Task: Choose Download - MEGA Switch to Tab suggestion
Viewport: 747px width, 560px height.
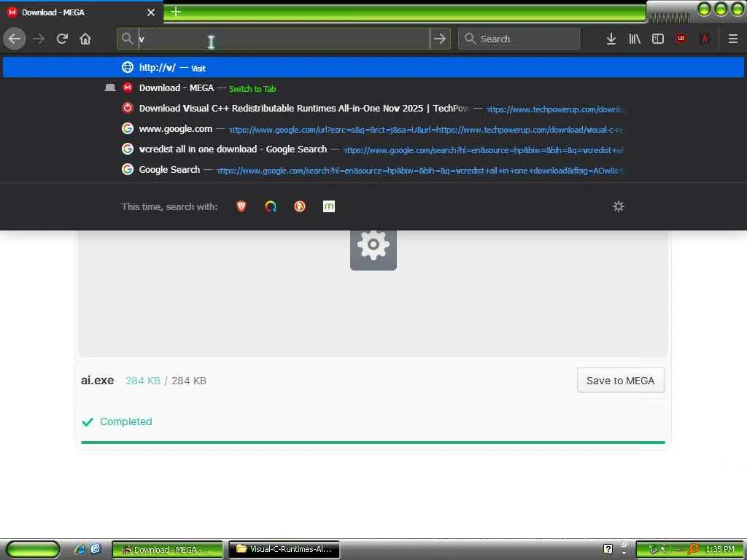Action: coord(373,88)
